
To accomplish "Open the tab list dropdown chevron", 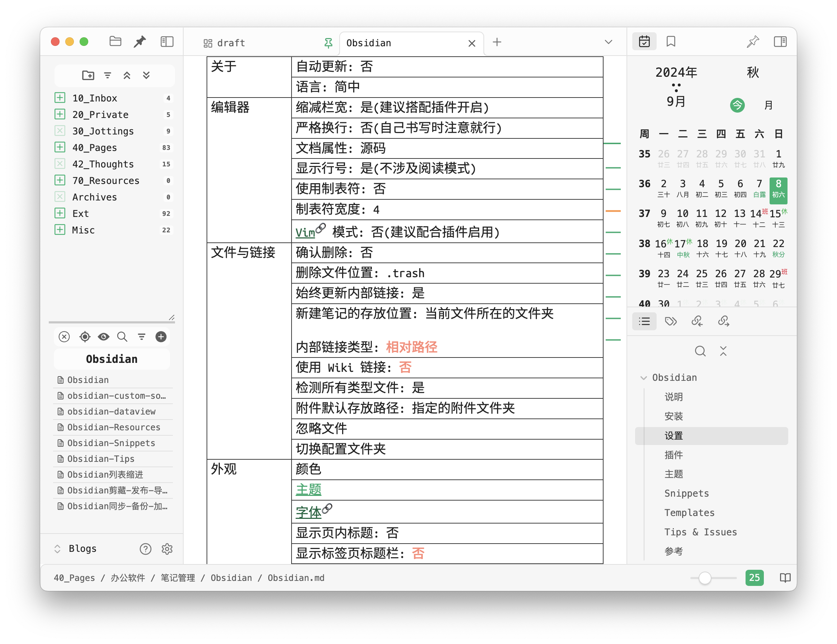I will 608,42.
